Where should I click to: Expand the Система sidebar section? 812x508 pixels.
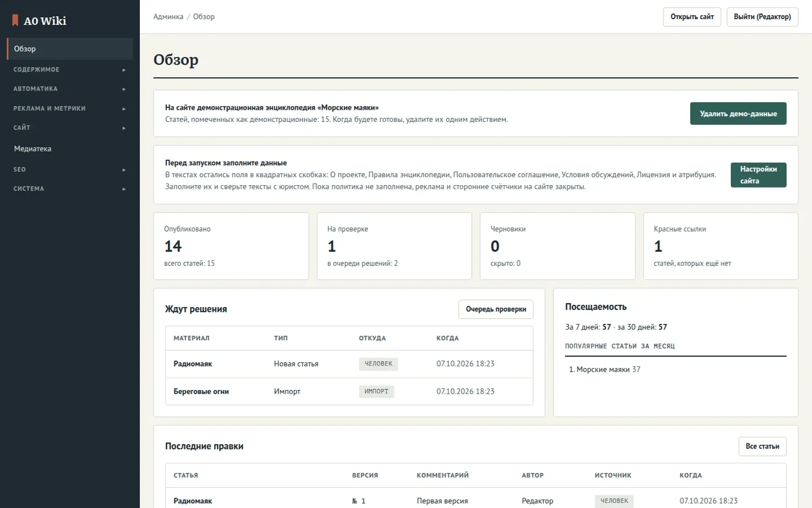[x=70, y=189]
